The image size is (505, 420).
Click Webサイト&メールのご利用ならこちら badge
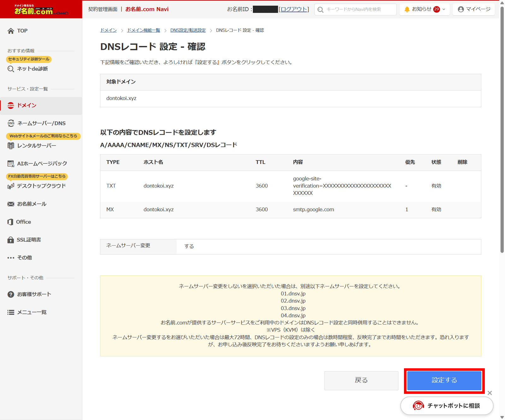43,136
